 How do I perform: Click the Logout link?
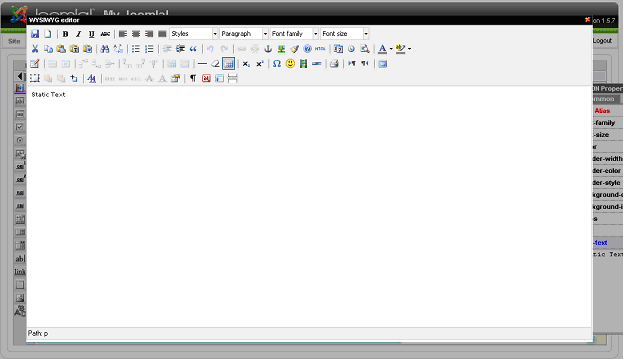(602, 41)
